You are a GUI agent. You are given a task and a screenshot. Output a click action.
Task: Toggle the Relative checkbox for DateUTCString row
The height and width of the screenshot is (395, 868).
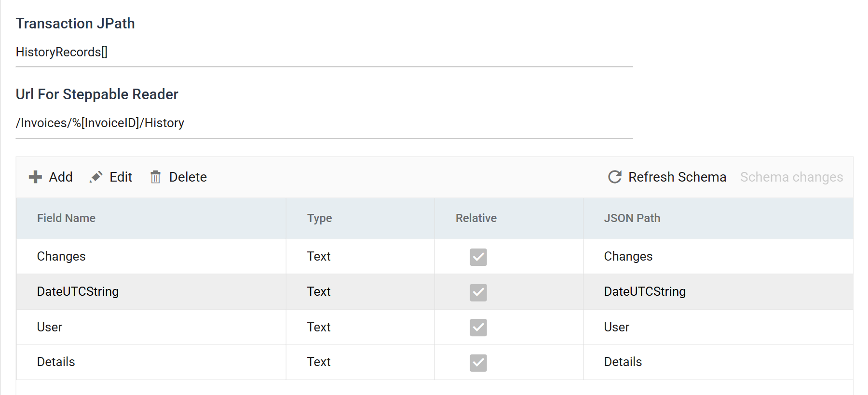point(478,292)
